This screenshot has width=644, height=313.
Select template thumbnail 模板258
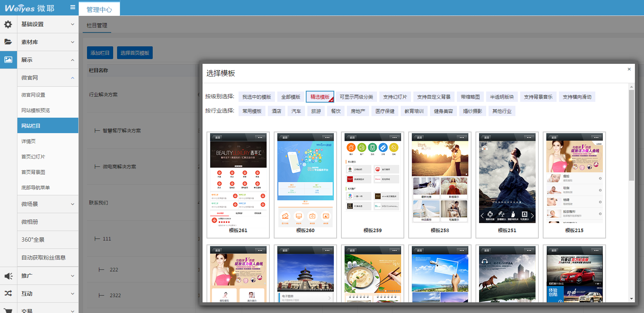coord(440,185)
